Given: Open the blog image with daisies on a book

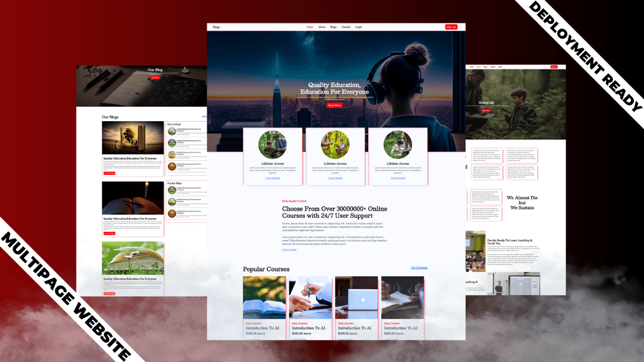Looking at the screenshot, I should point(133,258).
